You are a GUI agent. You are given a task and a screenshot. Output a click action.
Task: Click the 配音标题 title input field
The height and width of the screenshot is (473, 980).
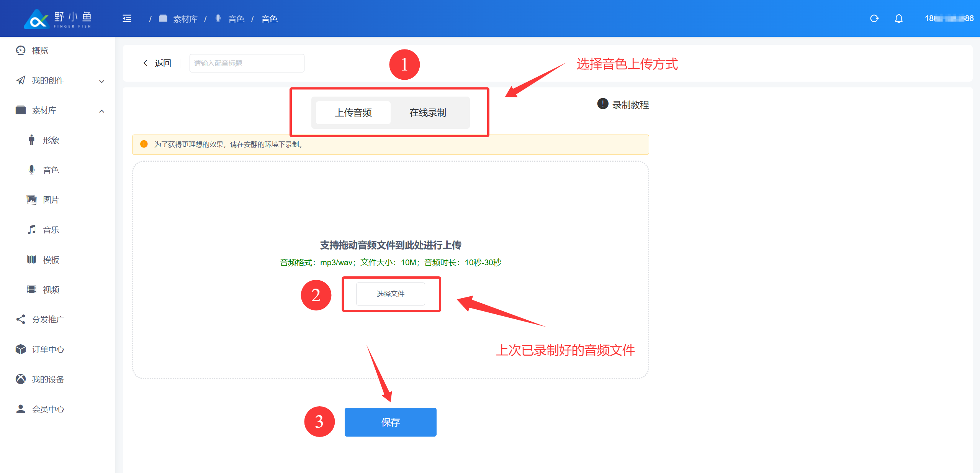(247, 63)
